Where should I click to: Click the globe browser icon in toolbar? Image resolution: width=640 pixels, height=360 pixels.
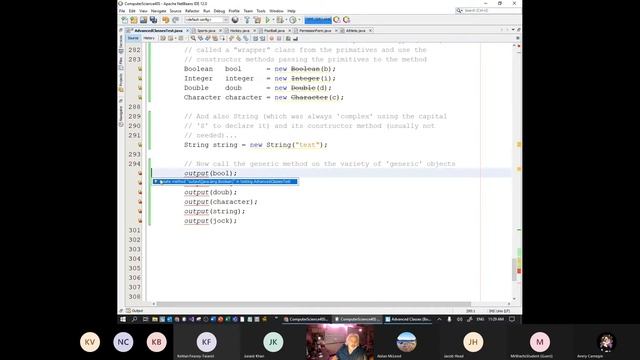(x=235, y=20)
